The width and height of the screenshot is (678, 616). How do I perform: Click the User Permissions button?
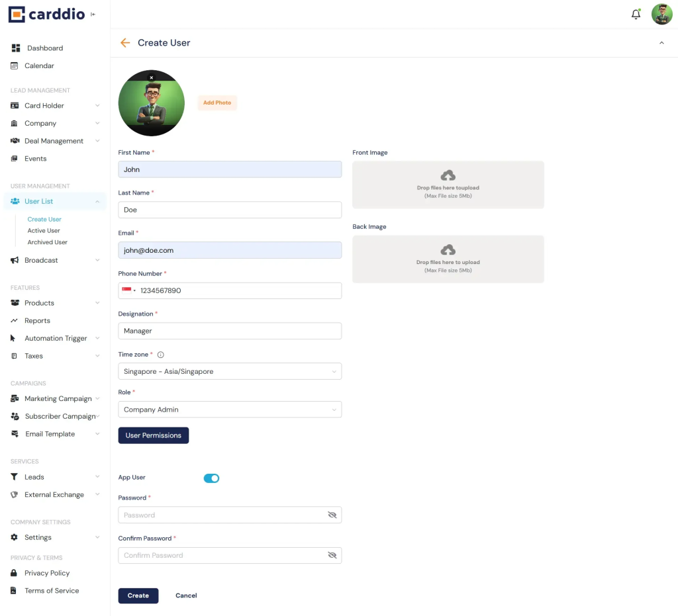[153, 435]
